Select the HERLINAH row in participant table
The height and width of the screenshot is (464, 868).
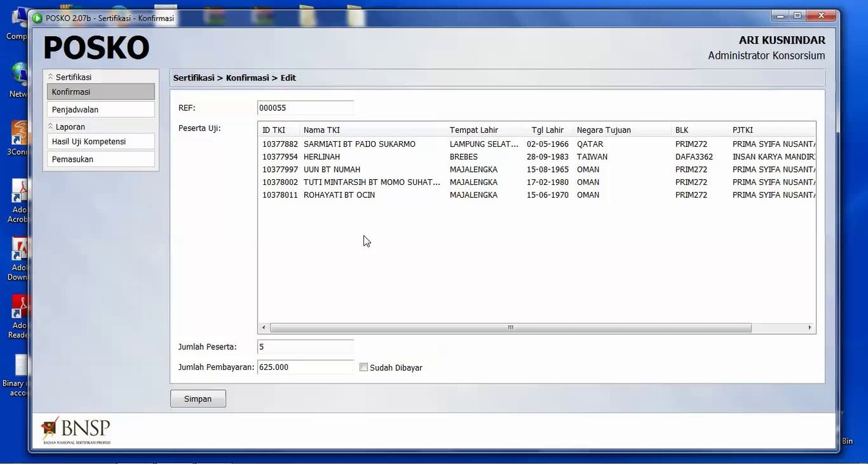(x=537, y=157)
